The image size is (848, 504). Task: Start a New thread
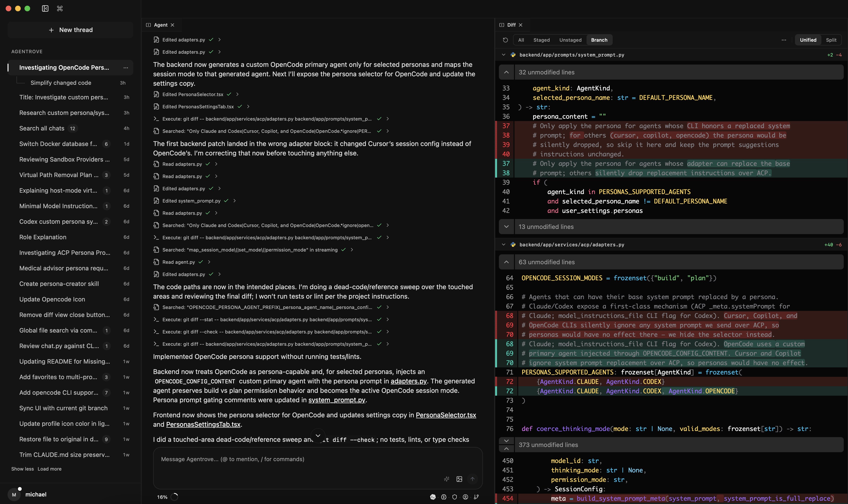coord(70,30)
